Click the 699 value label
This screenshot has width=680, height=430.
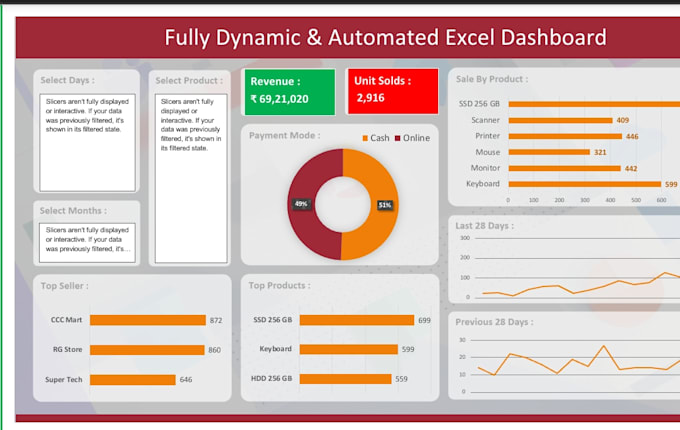coord(424,320)
